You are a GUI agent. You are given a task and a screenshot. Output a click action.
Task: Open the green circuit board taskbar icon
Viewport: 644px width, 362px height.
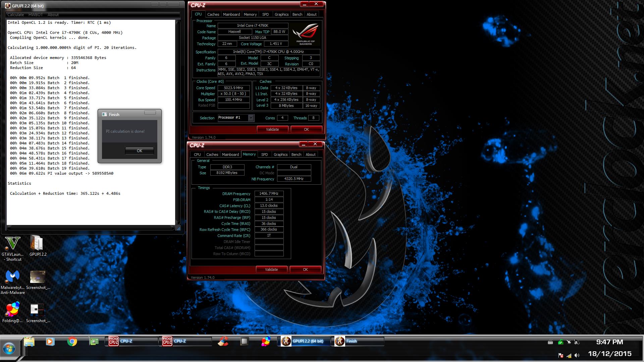click(x=94, y=342)
